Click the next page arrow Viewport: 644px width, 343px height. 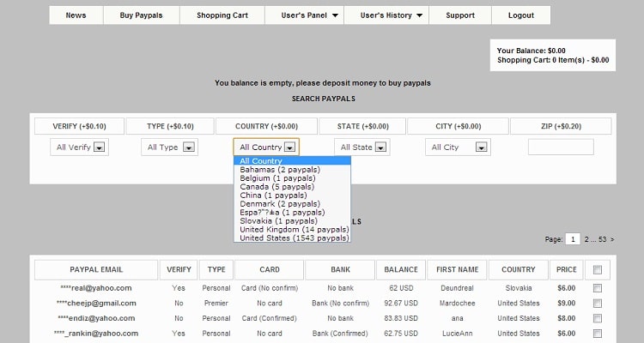tap(612, 239)
